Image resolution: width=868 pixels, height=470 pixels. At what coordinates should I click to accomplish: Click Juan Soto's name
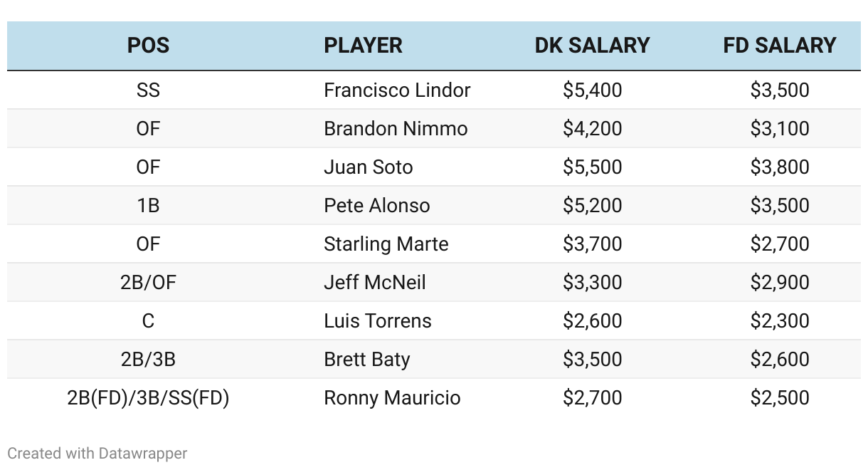click(x=368, y=167)
